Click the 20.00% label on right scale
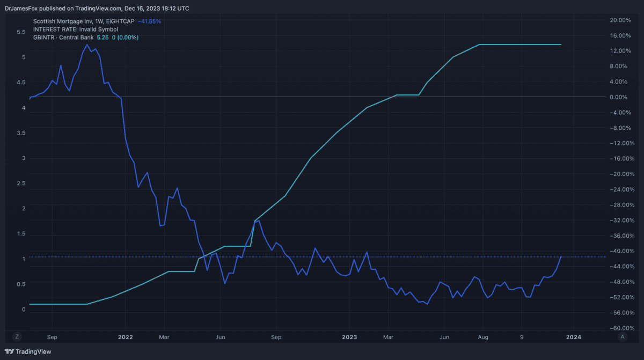644x360 pixels. click(620, 20)
